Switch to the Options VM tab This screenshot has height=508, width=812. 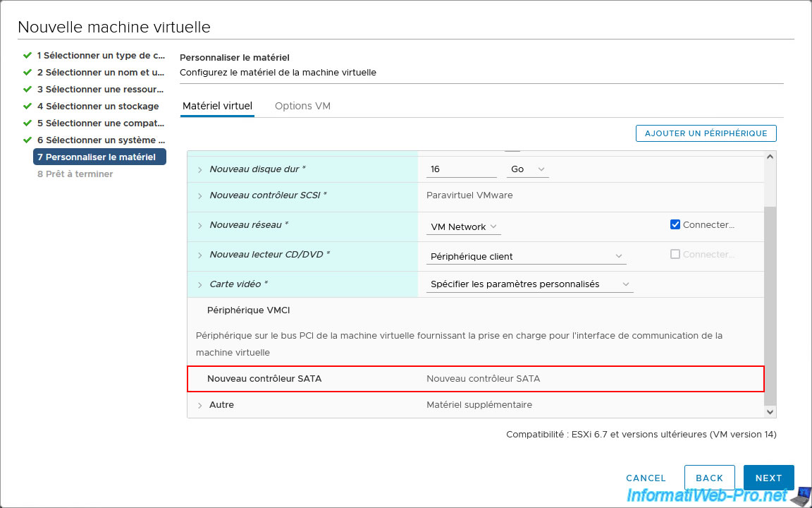pyautogui.click(x=302, y=106)
